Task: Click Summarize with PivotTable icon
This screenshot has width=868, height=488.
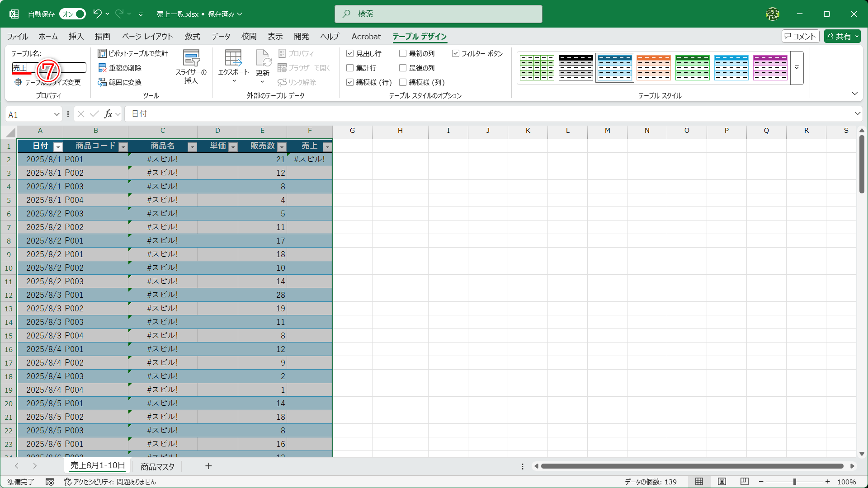Action: coord(102,53)
